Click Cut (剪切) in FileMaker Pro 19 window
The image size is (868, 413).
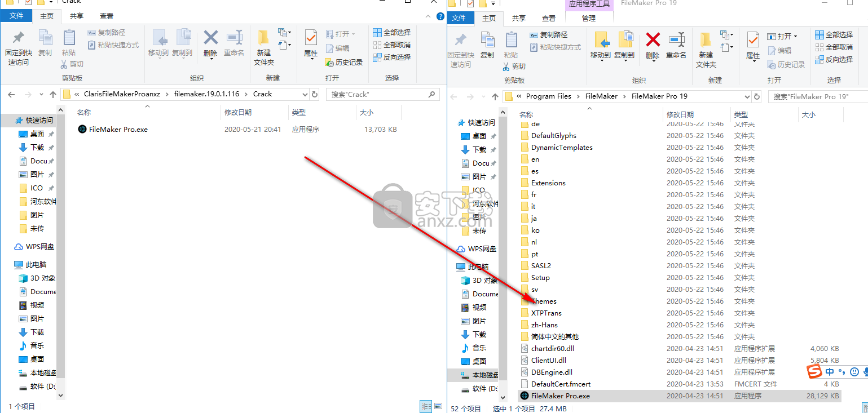514,66
